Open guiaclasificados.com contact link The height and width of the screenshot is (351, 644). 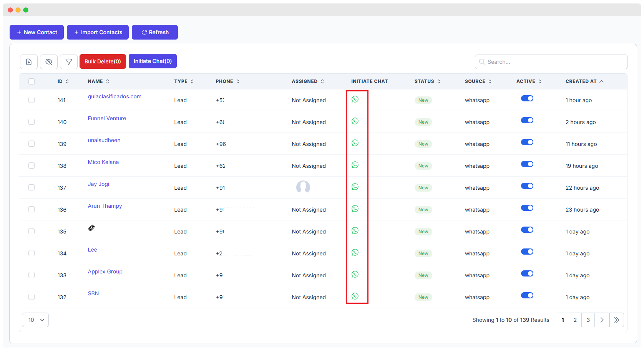(115, 96)
